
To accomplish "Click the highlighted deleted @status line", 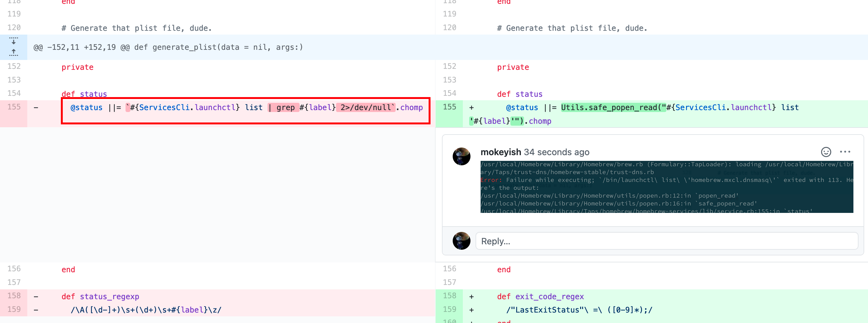I will (236, 107).
